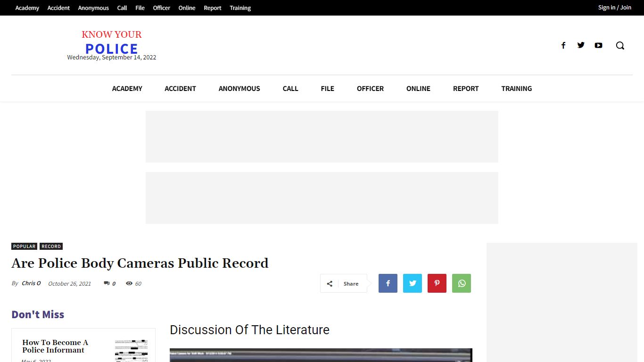Open Anonymous in the top black bar
Image resolution: width=644 pixels, height=362 pixels.
coord(93,8)
